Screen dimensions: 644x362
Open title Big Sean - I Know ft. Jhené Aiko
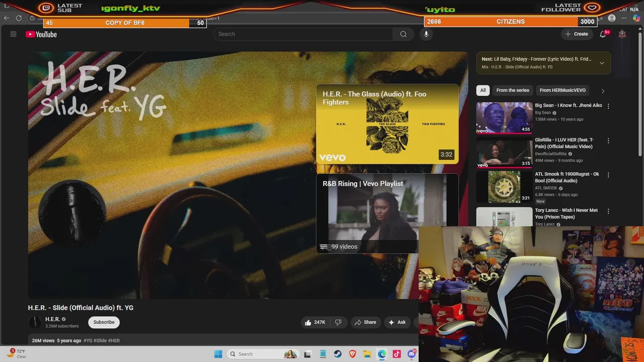pos(569,106)
